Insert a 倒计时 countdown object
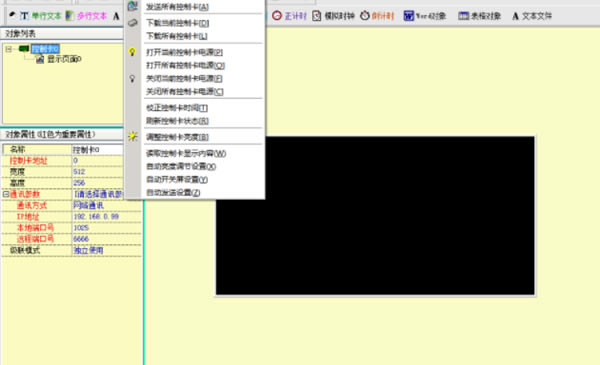This screenshot has height=365, width=600. (x=377, y=16)
